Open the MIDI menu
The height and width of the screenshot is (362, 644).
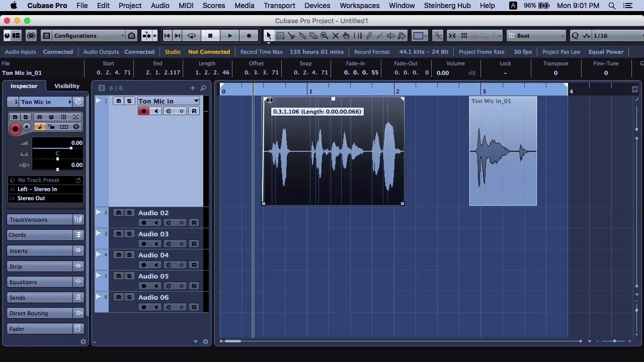[x=186, y=6]
